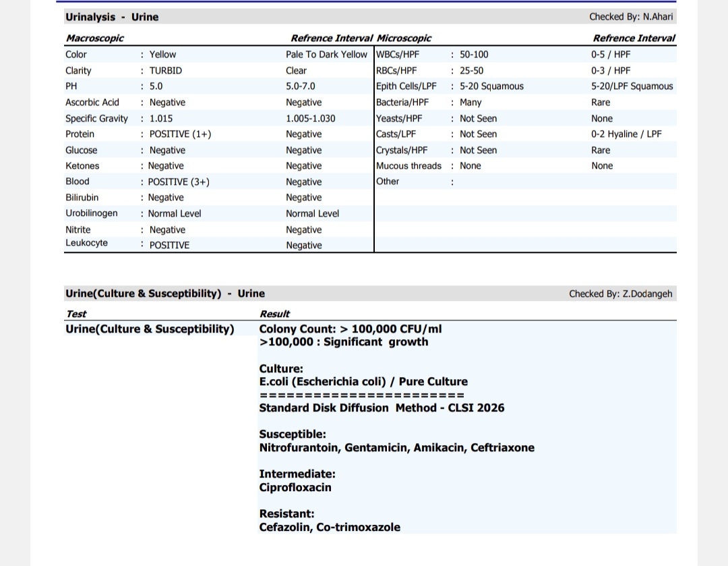
Task: Click the Urobilinogen row label
Action: pos(92,213)
